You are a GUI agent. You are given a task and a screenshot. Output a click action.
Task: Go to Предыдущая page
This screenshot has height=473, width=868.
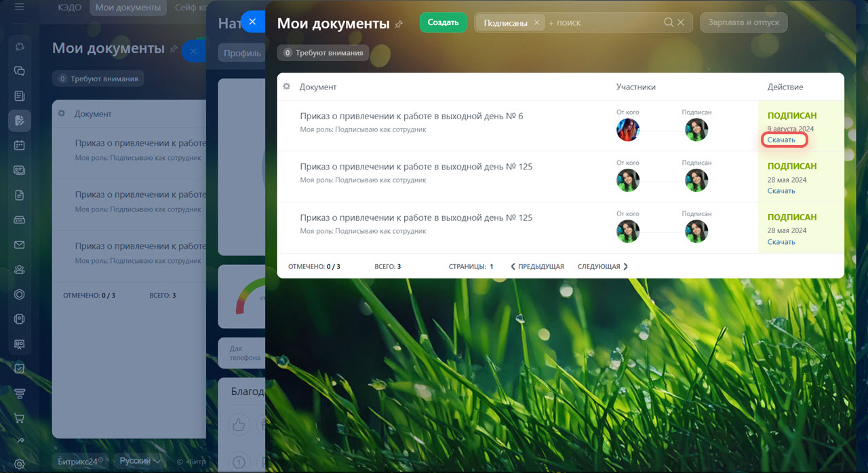pos(537,267)
